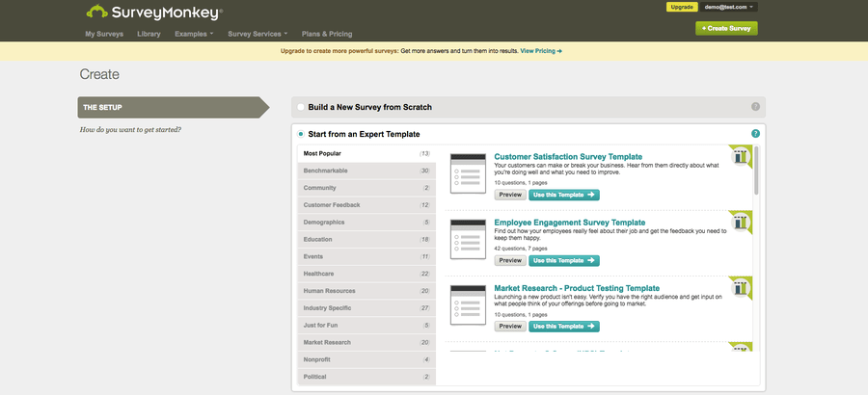Select the Customer Feedback category

pyautogui.click(x=366, y=205)
